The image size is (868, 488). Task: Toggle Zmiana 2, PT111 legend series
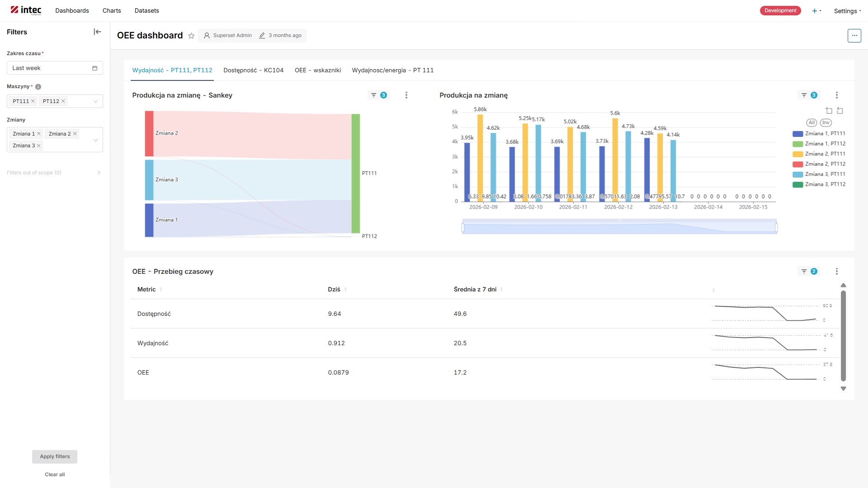[x=819, y=154]
